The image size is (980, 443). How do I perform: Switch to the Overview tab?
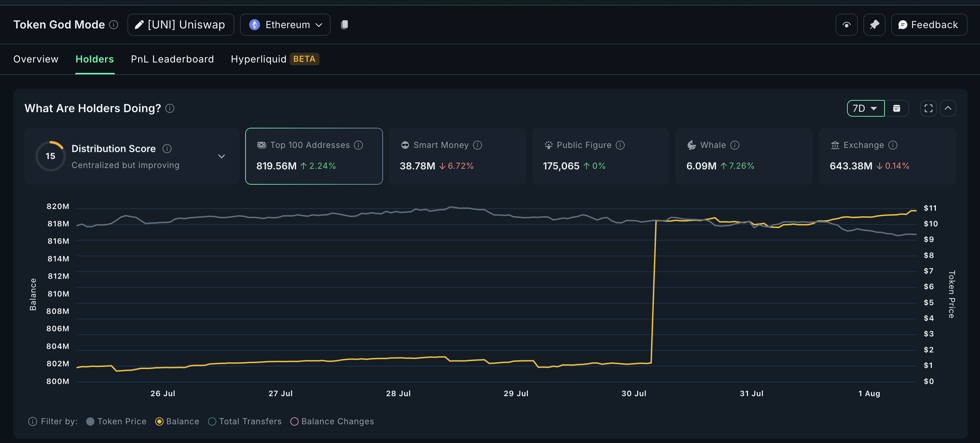coord(36,59)
